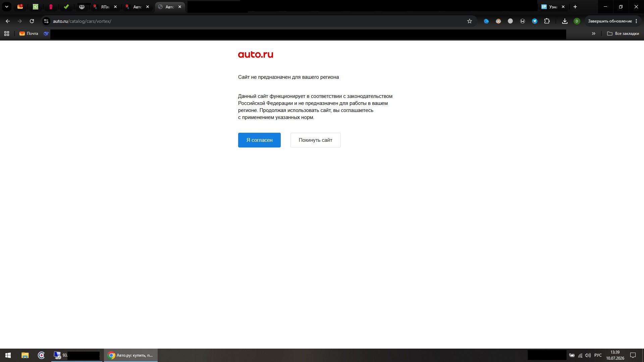Open the Telegram extension icon
The image size is (644, 362).
point(535,21)
